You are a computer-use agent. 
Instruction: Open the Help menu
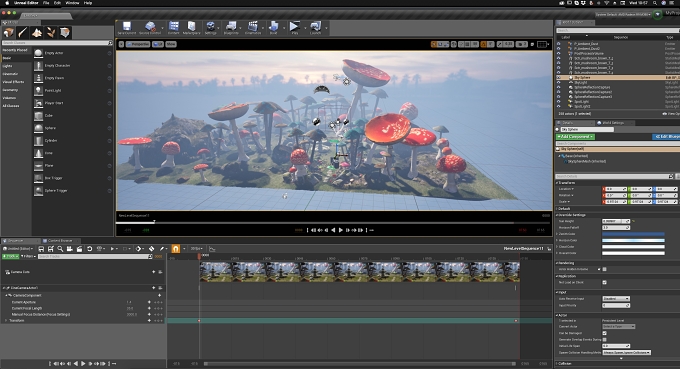[88, 3]
